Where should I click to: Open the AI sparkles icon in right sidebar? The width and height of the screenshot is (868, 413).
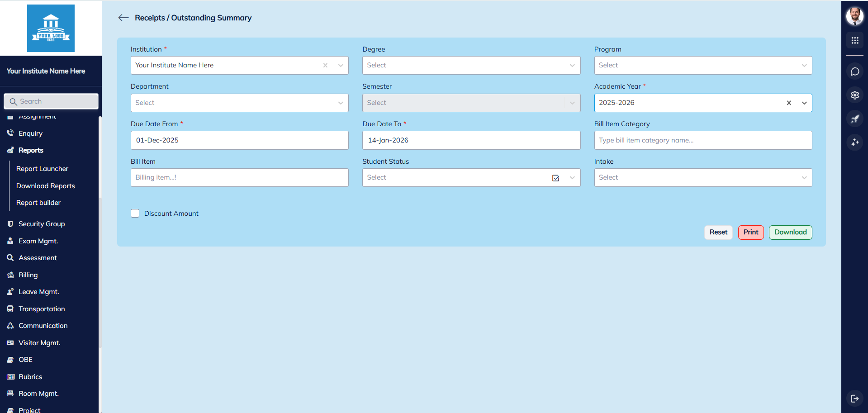click(x=855, y=142)
